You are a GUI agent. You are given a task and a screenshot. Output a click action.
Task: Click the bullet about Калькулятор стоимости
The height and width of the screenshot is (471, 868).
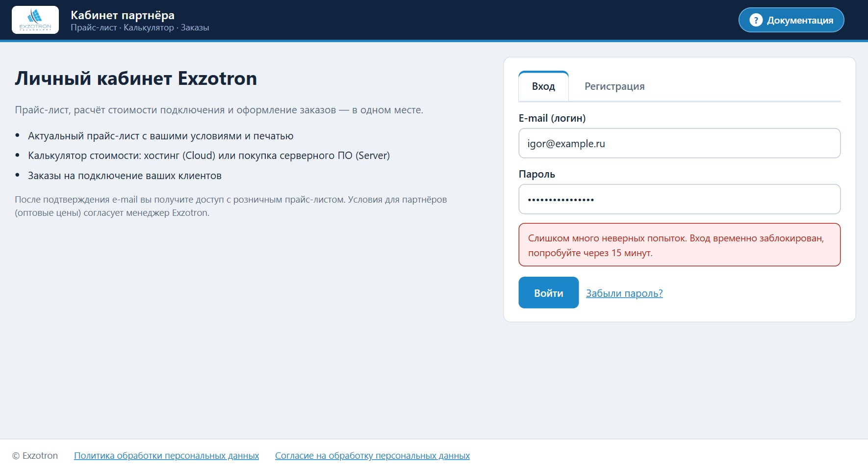209,156
